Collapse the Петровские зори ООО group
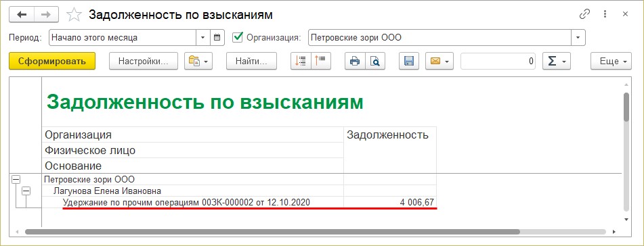The width and height of the screenshot is (644, 246). [16, 179]
